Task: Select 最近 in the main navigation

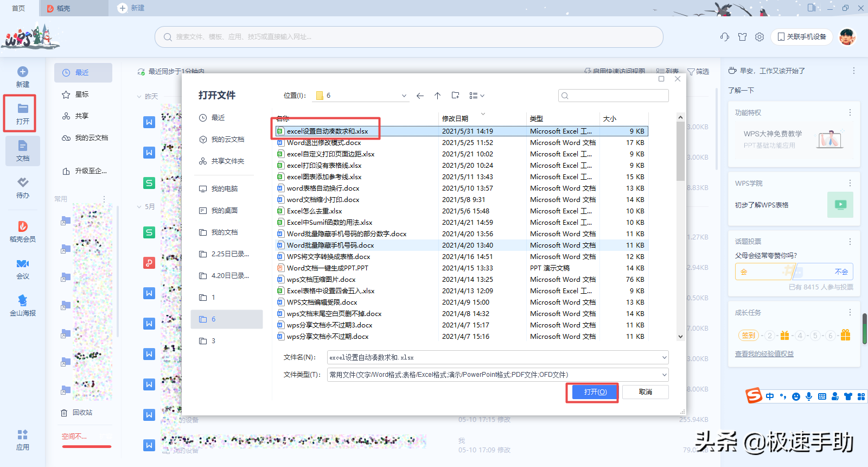Action: click(83, 73)
